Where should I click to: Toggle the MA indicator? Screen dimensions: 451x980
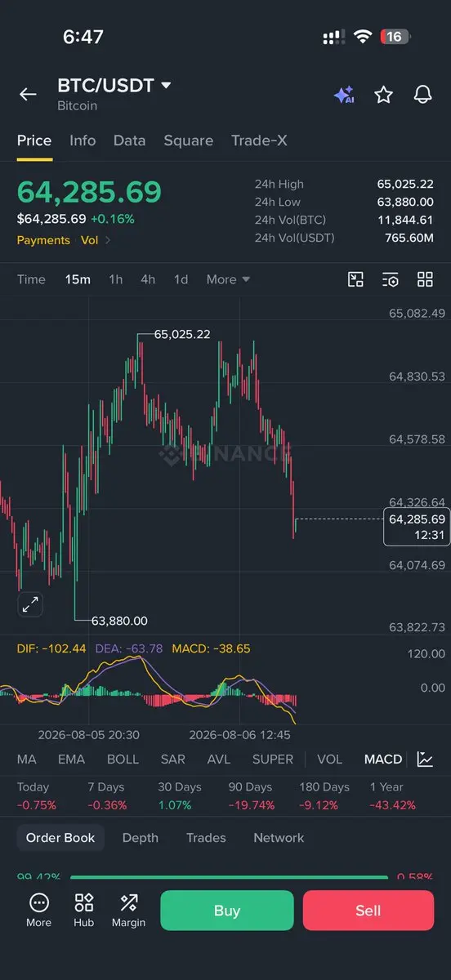click(26, 759)
